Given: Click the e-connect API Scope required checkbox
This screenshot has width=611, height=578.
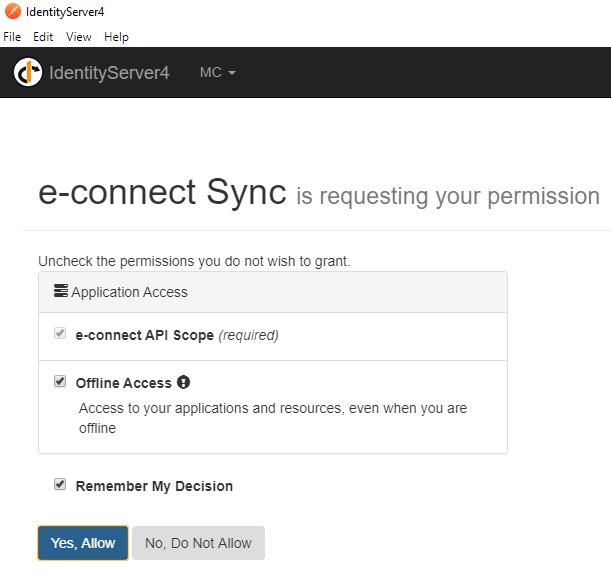Looking at the screenshot, I should tap(60, 333).
